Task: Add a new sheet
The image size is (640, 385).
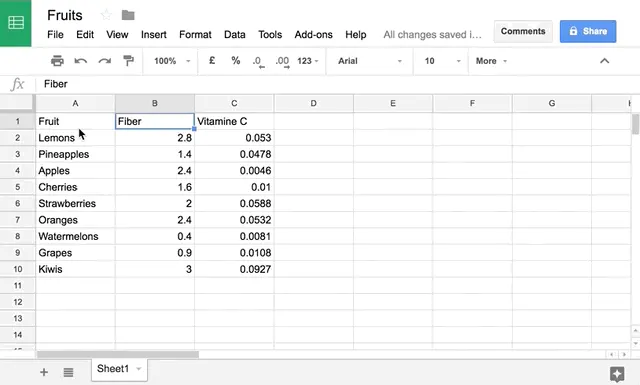Action: pyautogui.click(x=44, y=372)
